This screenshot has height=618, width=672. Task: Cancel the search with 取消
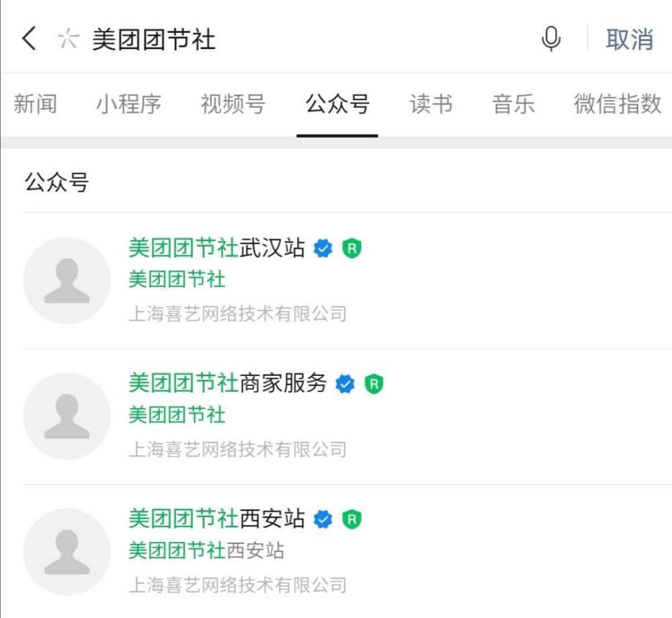point(630,39)
